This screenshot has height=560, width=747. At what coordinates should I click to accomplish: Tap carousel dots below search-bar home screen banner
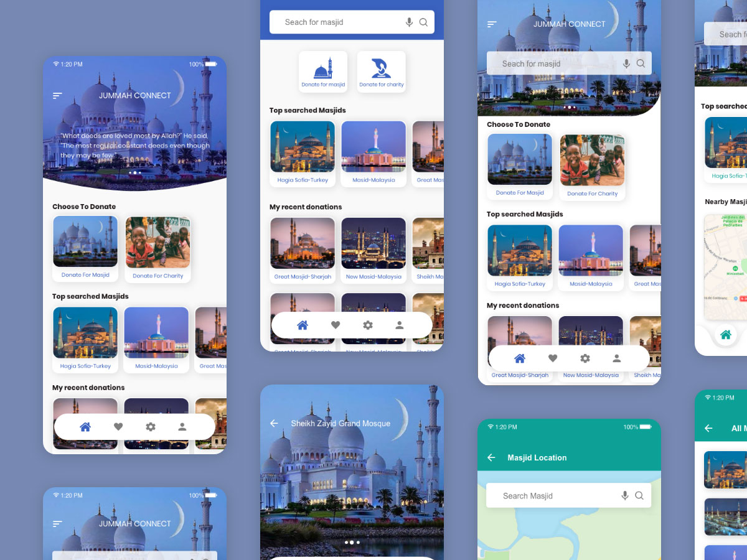[569, 107]
